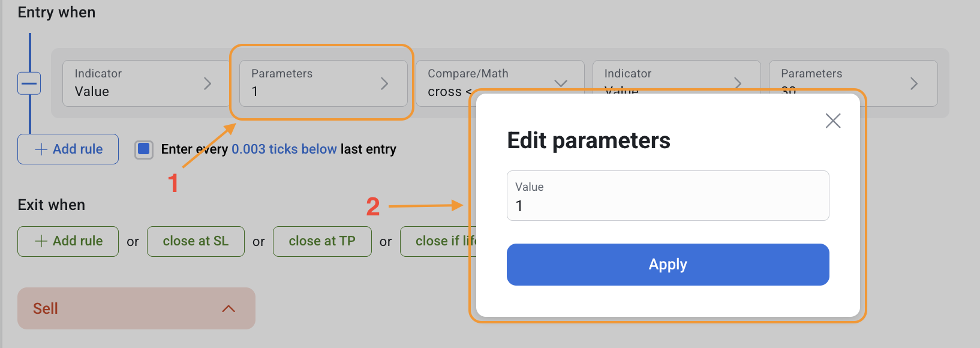Select the partially hidden 'close if' exit option
This screenshot has height=348, width=980.
click(438, 241)
